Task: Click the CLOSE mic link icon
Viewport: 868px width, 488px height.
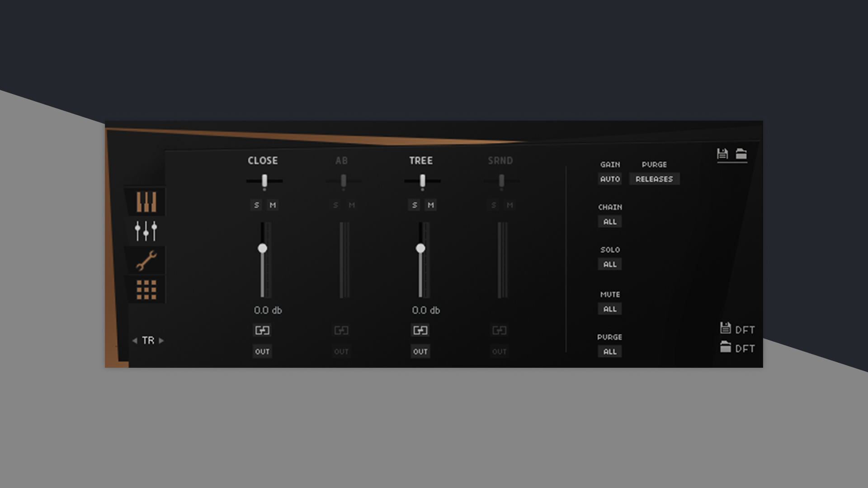Action: [262, 330]
